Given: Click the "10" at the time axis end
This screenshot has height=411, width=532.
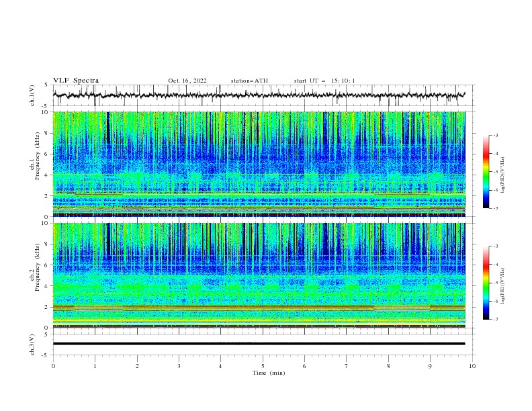Looking at the screenshot, I should coord(472,366).
